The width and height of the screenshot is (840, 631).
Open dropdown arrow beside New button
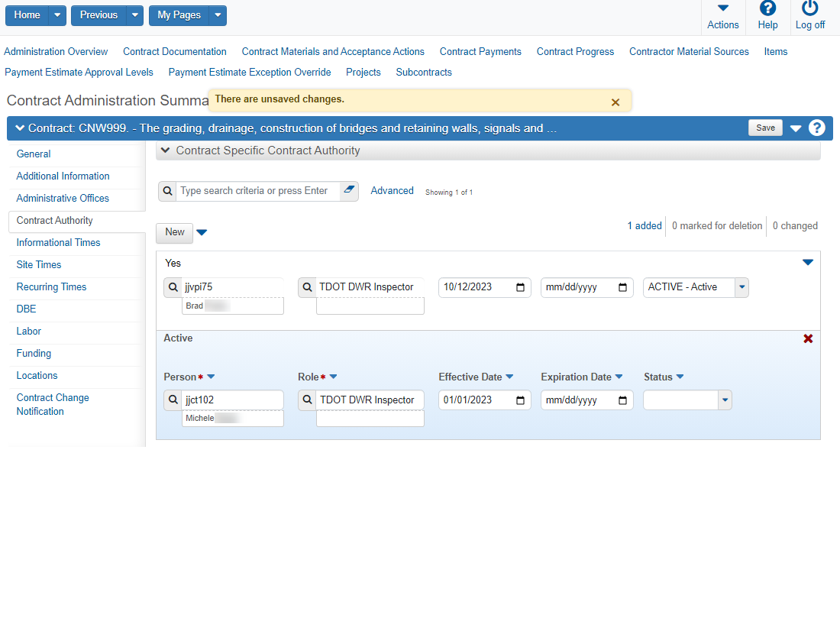tap(202, 232)
